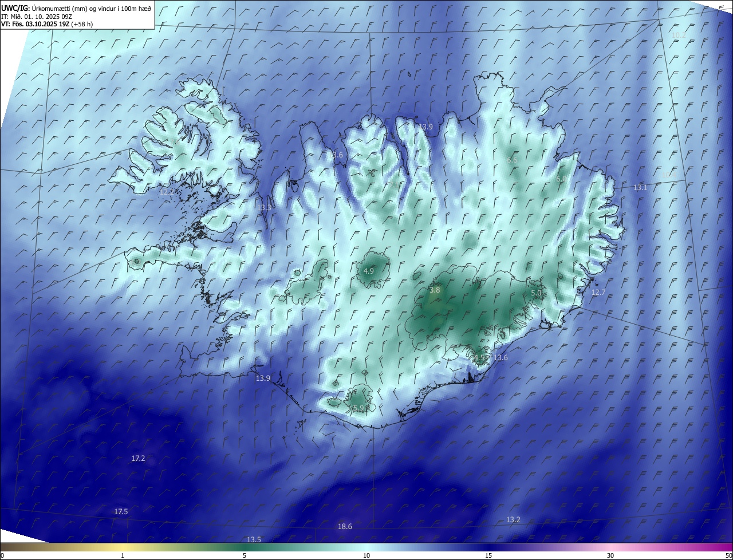Screen dimensions: 733x560
Task: Click the colour scale tick labelled 50
Action: coord(728,556)
